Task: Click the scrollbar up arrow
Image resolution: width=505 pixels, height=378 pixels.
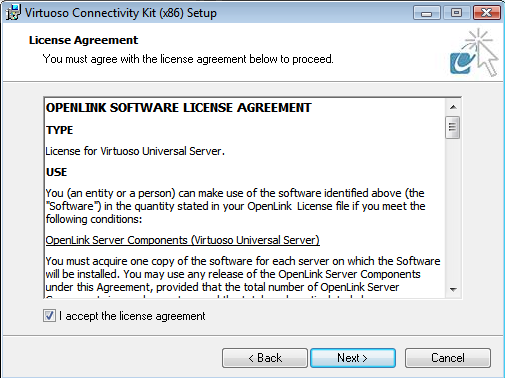Action: (453, 107)
